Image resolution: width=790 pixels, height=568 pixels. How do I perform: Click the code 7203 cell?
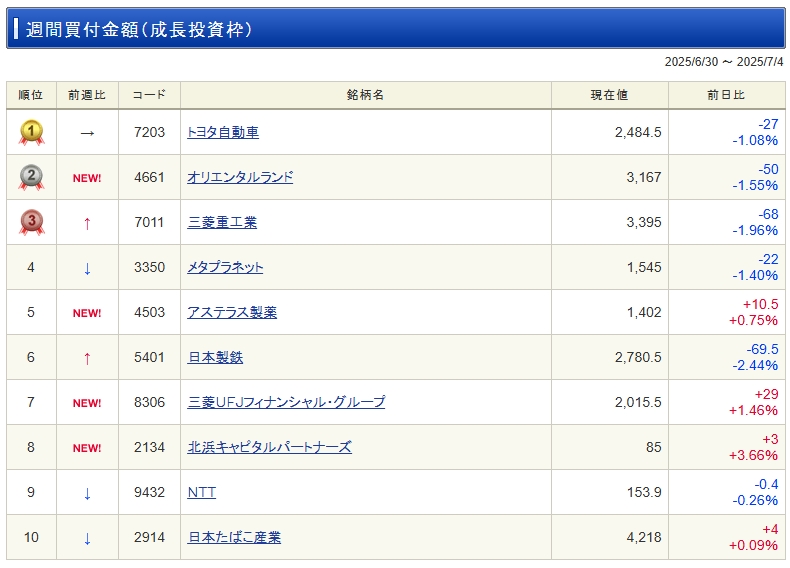(149, 132)
